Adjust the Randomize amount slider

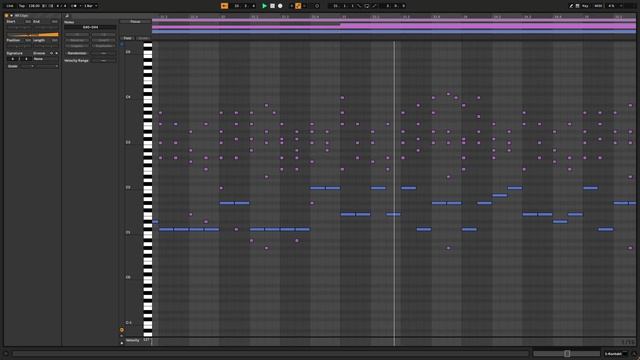(x=103, y=53)
